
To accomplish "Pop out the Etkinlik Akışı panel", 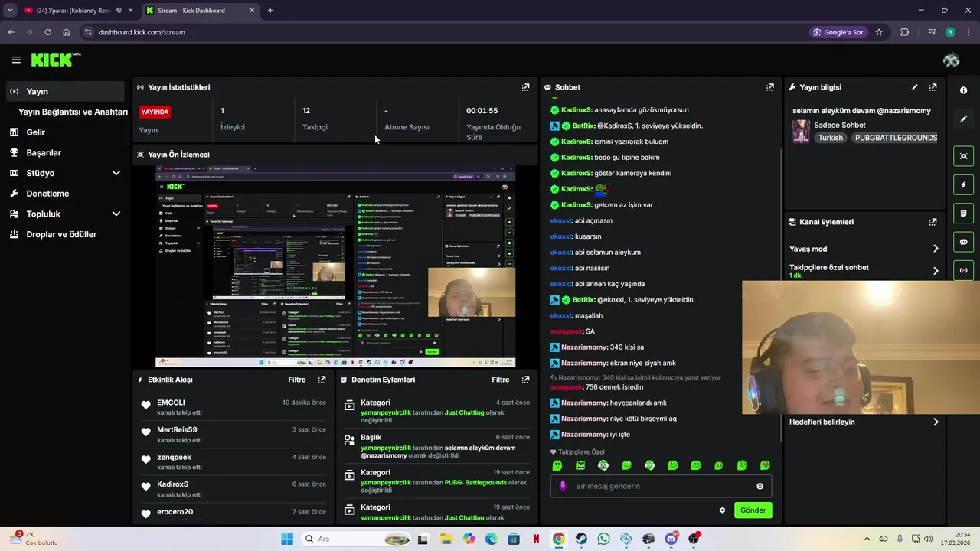I will click(322, 380).
